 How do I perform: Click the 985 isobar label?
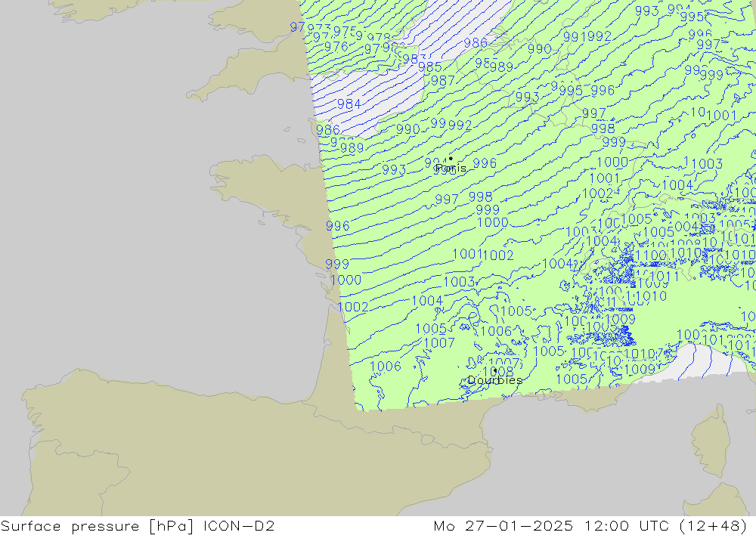(429, 67)
